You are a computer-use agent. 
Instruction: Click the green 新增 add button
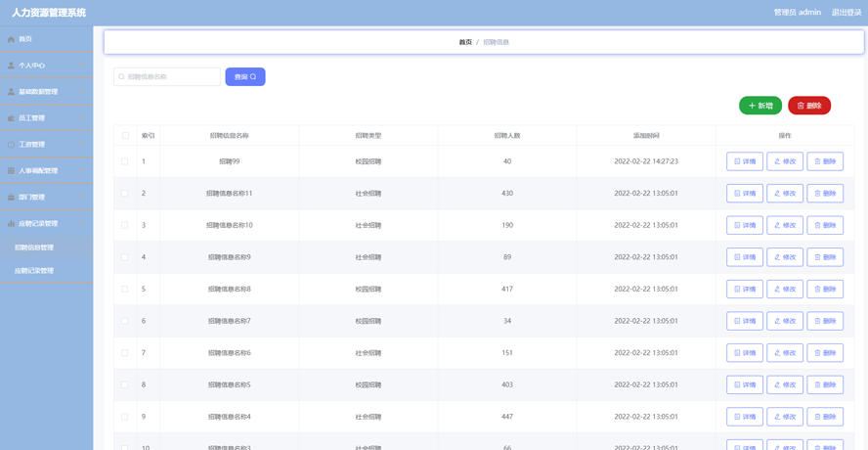(760, 106)
